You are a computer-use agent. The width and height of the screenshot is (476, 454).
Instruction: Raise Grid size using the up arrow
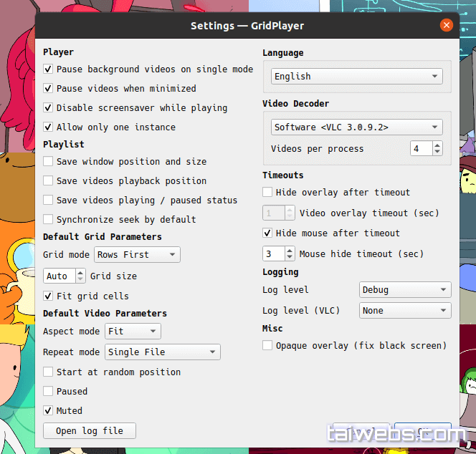coord(80,272)
